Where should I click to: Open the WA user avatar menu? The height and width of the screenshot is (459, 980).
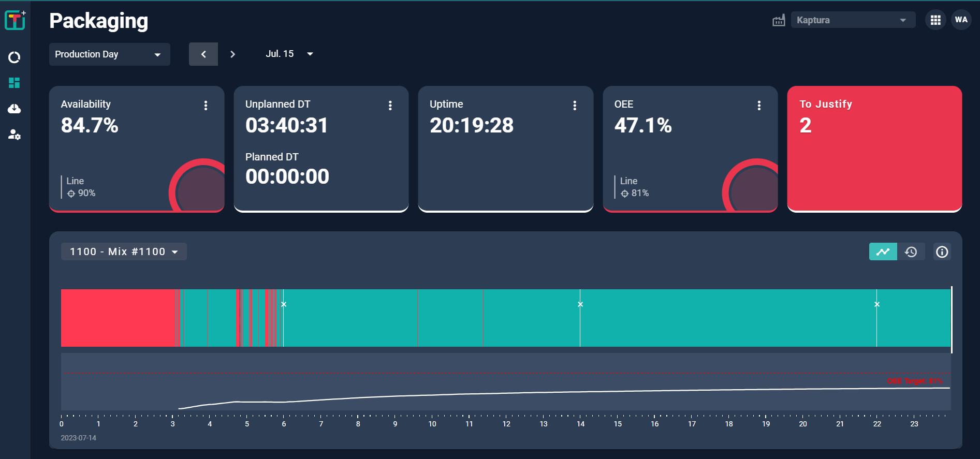961,20
